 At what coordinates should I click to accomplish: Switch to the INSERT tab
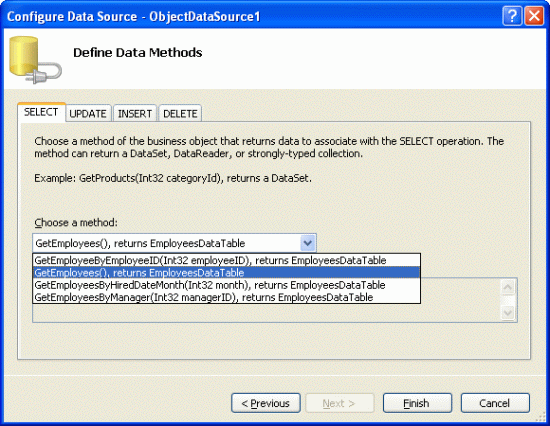coord(135,113)
